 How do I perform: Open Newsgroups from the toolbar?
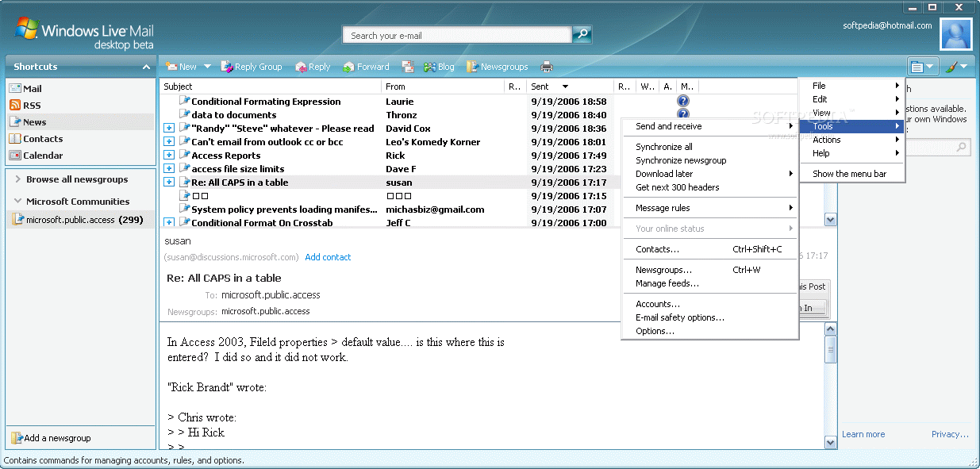click(x=497, y=67)
